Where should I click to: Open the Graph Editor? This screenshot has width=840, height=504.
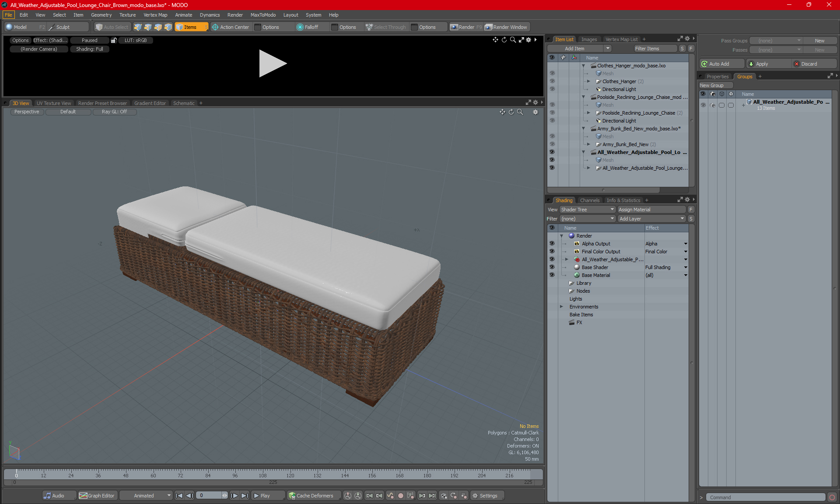[x=97, y=496]
